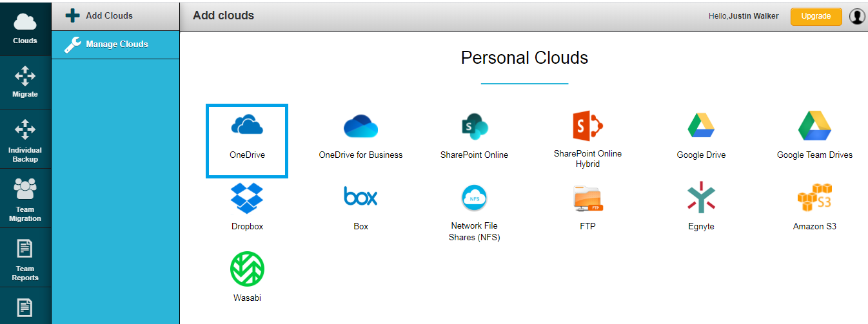868x324 pixels.
Task: Open Team Migration in the sidebar
Action: coord(25,198)
